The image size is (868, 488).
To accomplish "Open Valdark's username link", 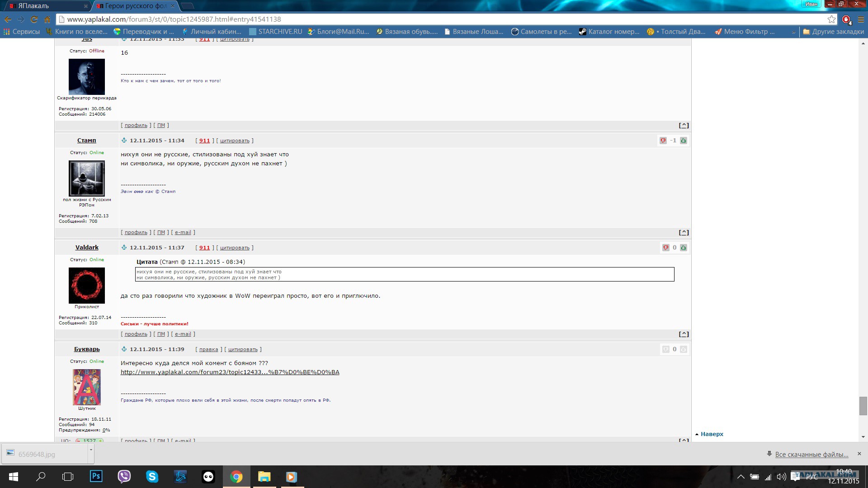I will pyautogui.click(x=87, y=248).
